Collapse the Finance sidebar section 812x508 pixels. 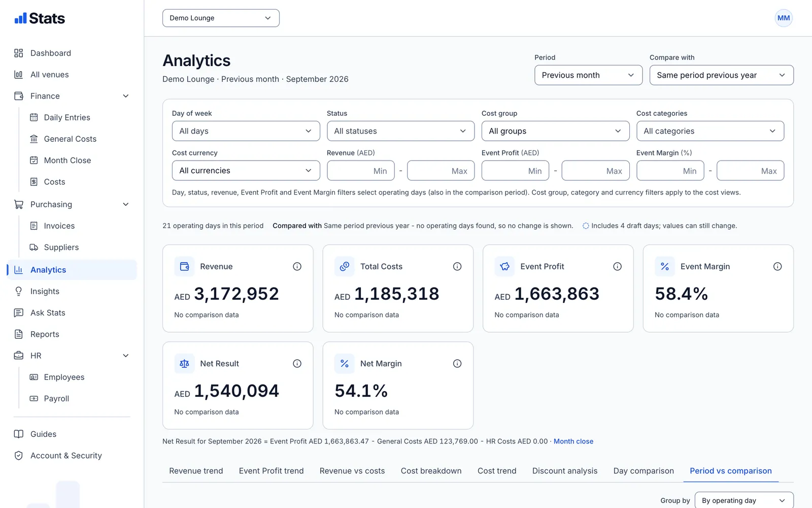coord(126,96)
